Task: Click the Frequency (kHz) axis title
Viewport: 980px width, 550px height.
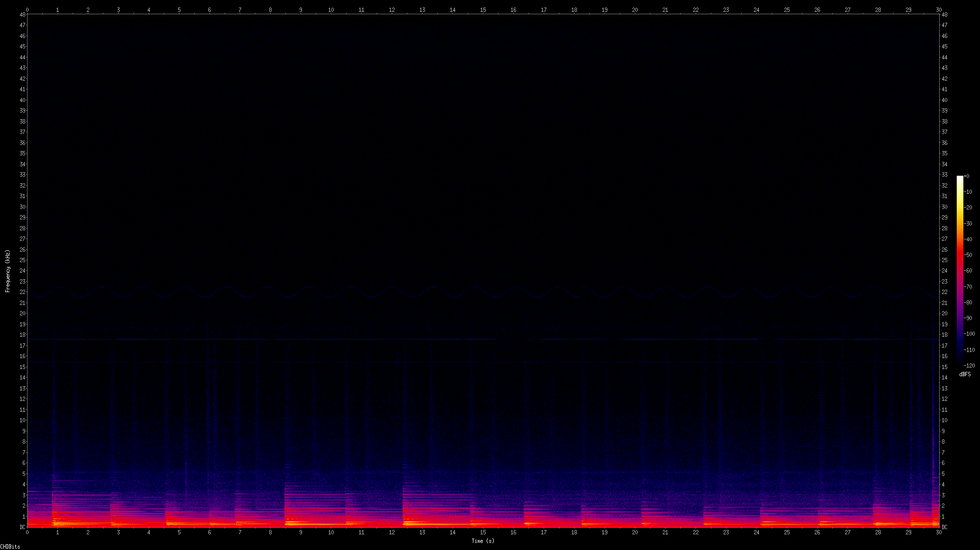Action: (x=8, y=271)
